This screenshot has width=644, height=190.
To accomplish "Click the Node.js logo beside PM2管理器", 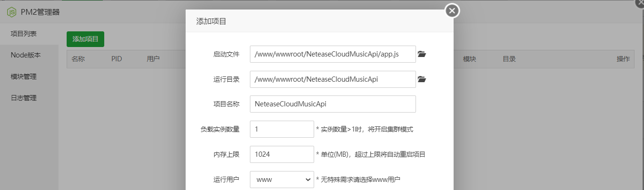I will (x=12, y=12).
